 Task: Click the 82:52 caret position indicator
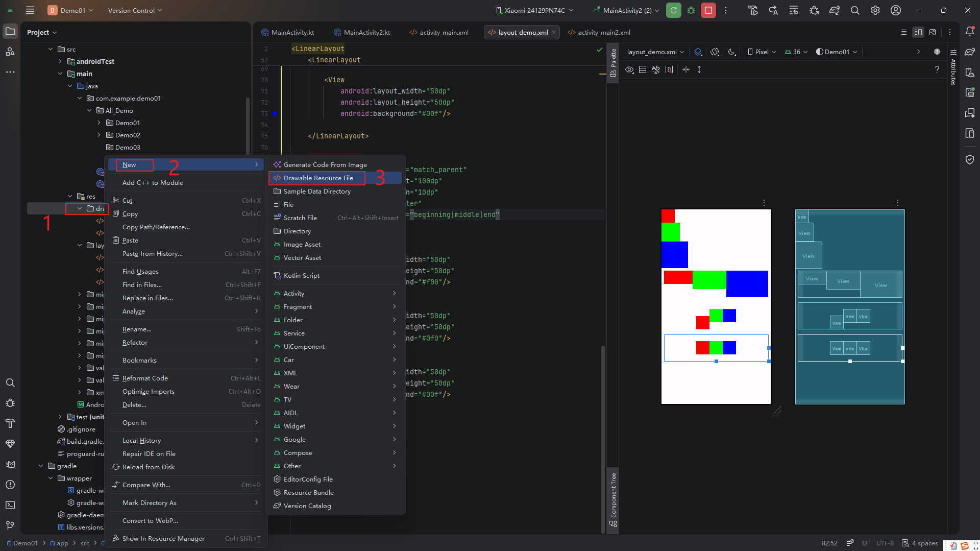tap(829, 543)
